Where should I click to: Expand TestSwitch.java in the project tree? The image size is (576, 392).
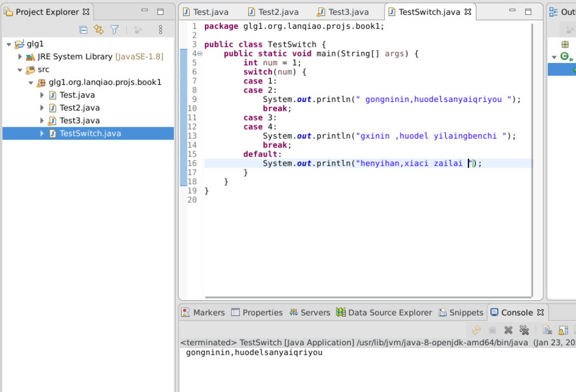42,133
